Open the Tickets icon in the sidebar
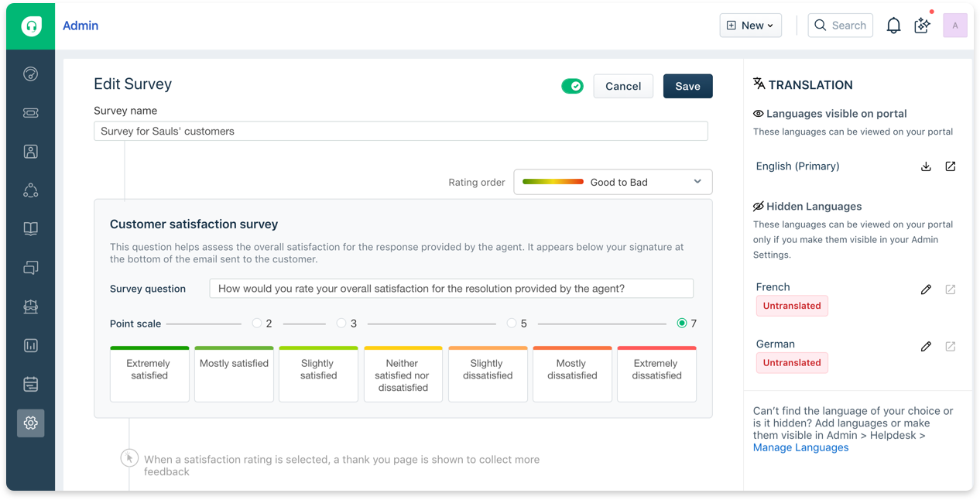Image resolution: width=980 pixels, height=500 pixels. 30,112
